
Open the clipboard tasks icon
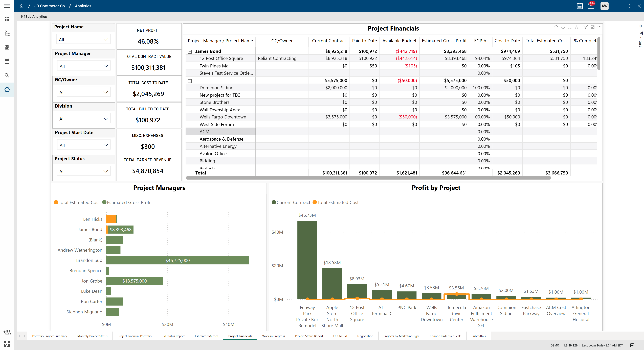580,6
